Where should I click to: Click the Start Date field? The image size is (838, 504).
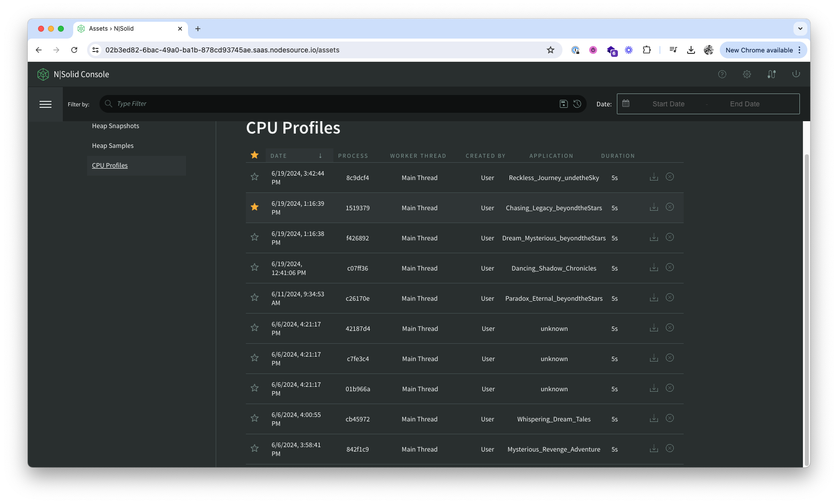coord(668,104)
